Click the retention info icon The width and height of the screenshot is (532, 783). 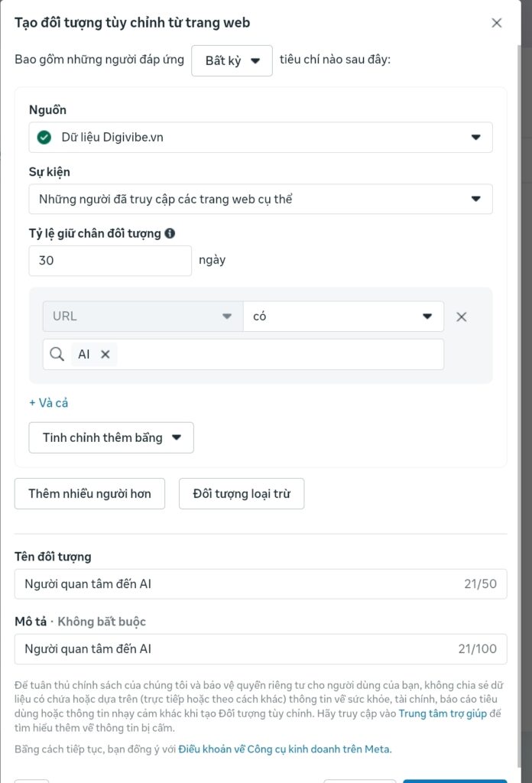[170, 233]
